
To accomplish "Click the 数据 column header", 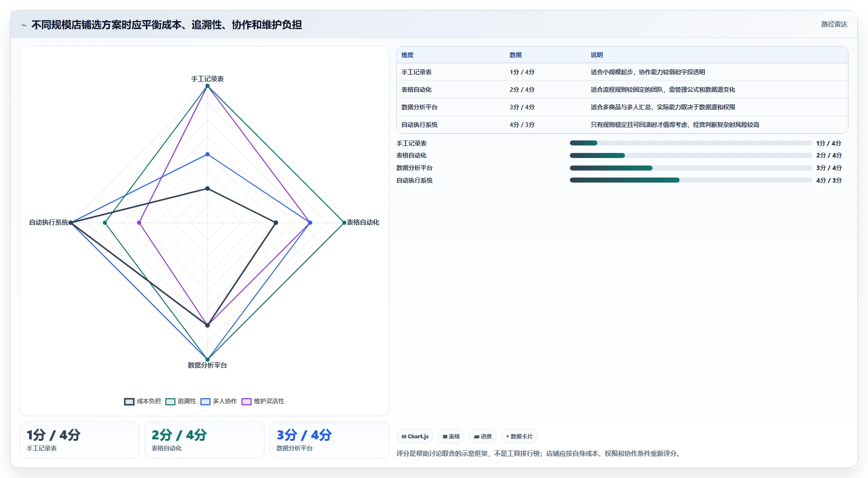I will click(516, 55).
